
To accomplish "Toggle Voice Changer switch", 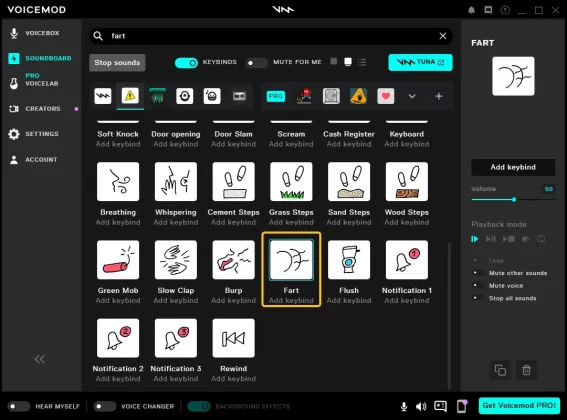I will [105, 406].
